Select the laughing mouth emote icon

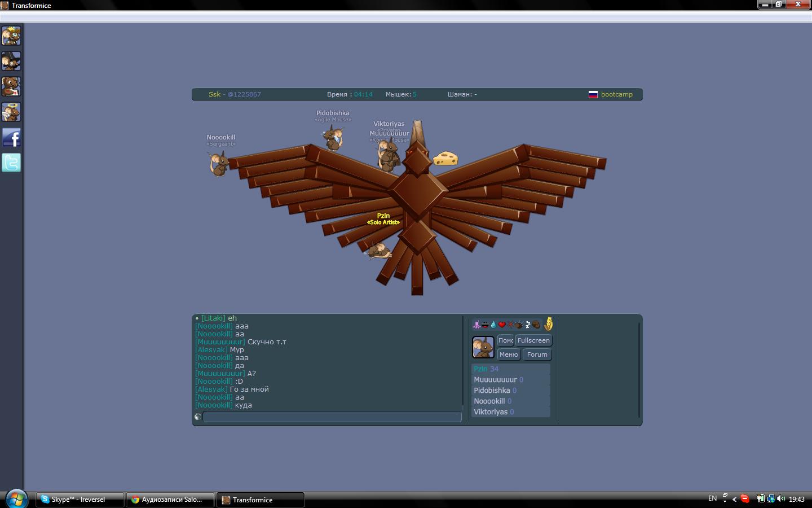[485, 325]
